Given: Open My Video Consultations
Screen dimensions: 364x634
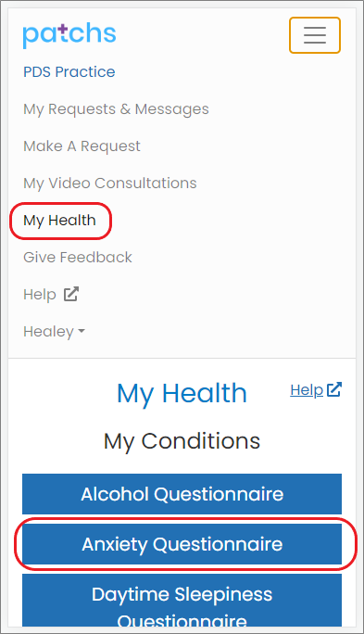Looking at the screenshot, I should point(110,184).
